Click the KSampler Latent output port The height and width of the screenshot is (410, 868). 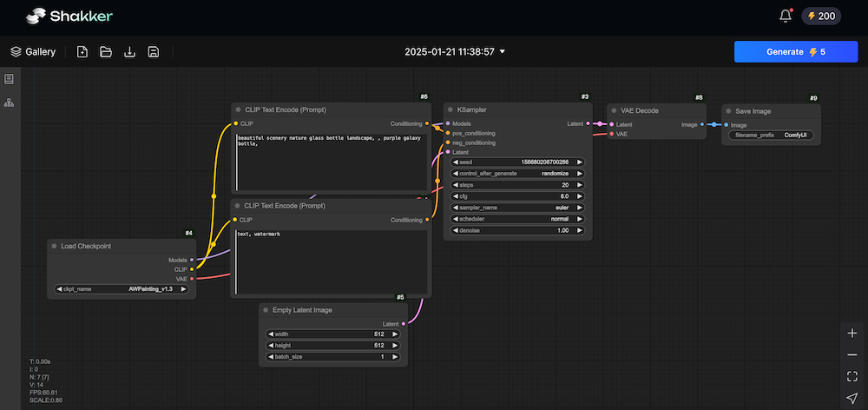588,123
